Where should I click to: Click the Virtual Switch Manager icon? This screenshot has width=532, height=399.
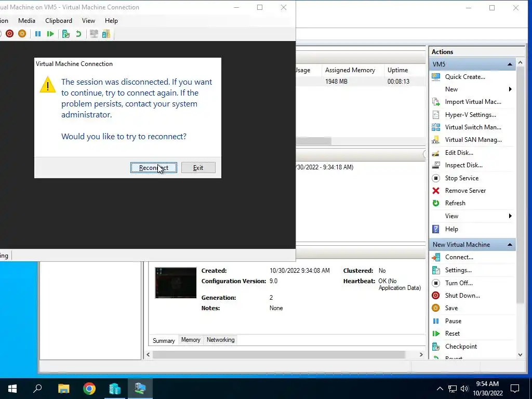tap(436, 127)
